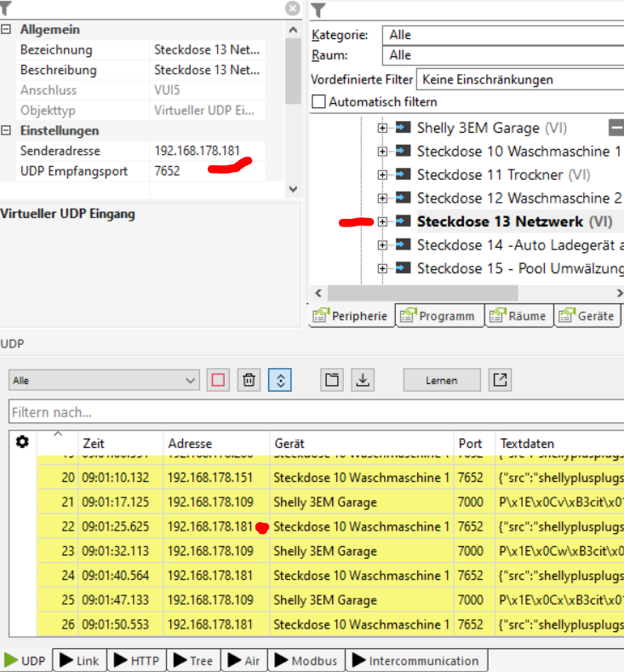Select Steckdose 13 Netzwerk tree item
Image resolution: width=624 pixels, height=672 pixels.
515,221
